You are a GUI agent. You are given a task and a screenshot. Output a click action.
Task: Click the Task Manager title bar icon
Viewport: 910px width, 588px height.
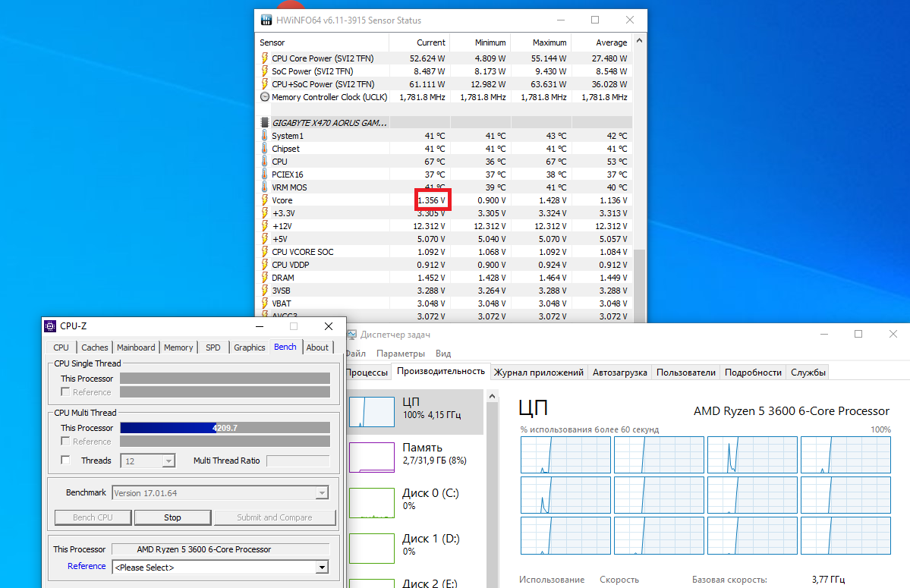[x=351, y=335]
